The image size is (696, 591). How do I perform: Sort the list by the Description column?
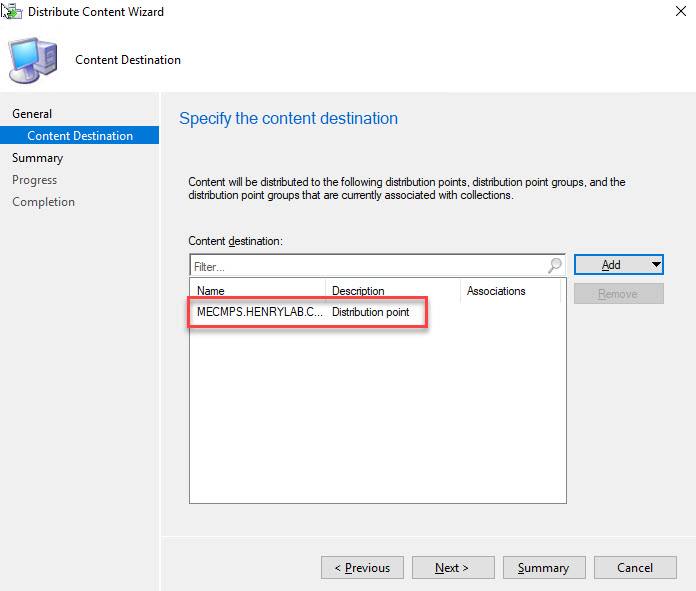(392, 291)
